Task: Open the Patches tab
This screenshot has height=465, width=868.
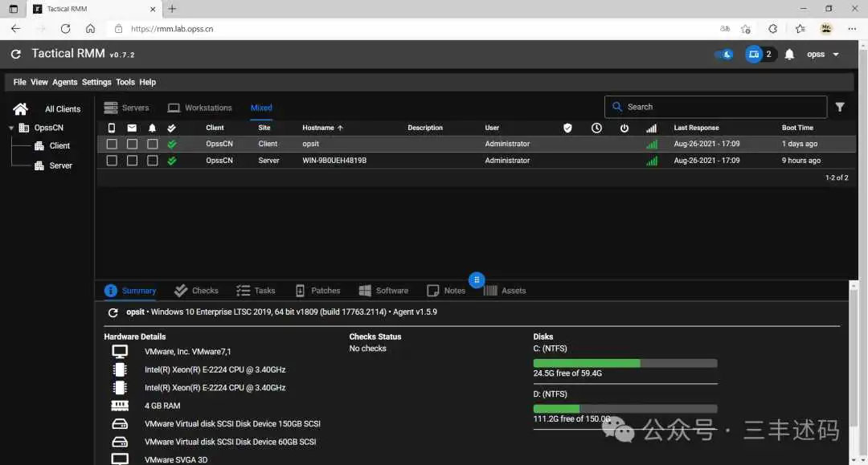Action: 317,291
